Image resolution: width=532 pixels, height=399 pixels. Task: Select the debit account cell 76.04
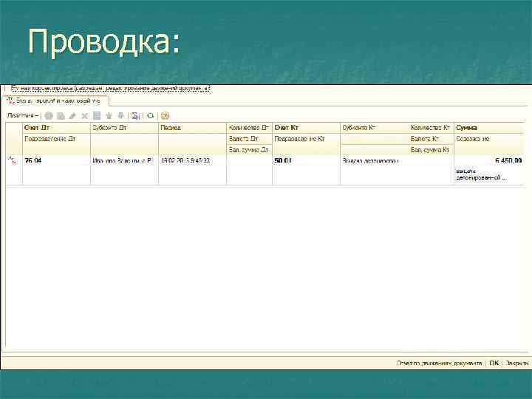pos(56,160)
